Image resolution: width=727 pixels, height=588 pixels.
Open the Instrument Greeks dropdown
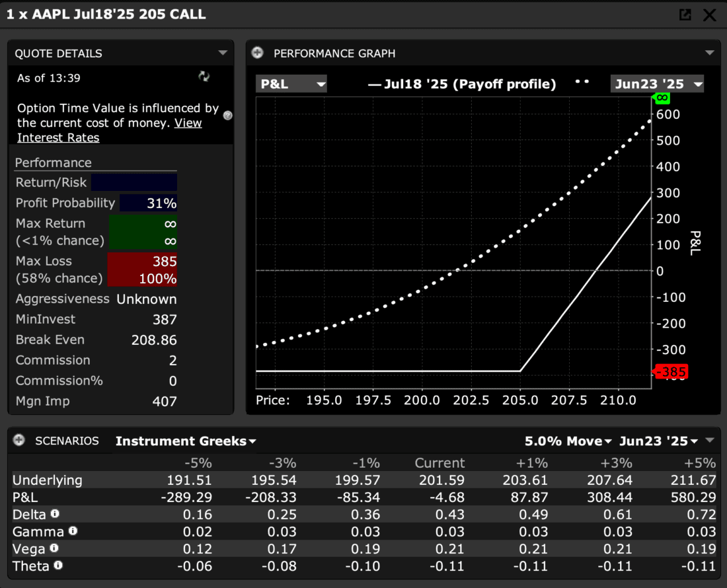pyautogui.click(x=186, y=441)
